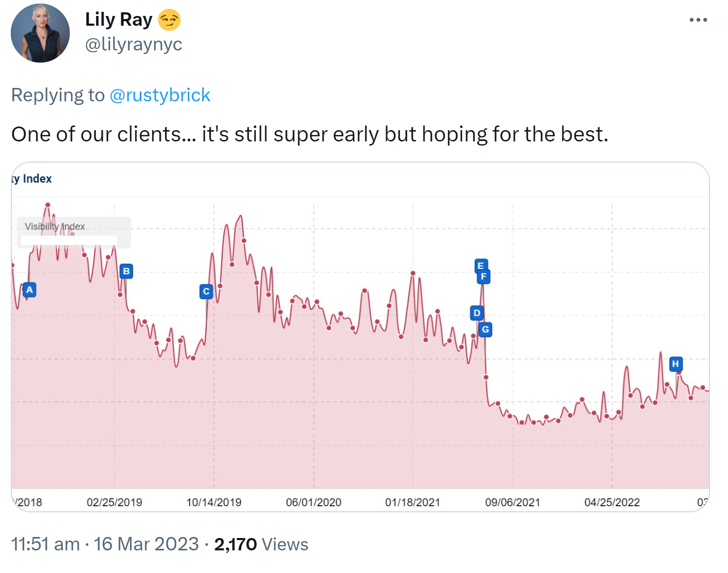Open the @lilyraynyc handle

pyautogui.click(x=134, y=44)
